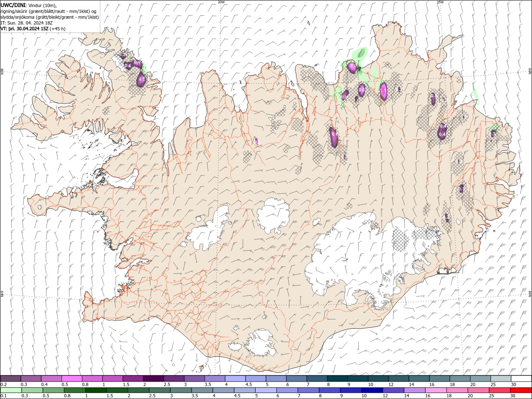This screenshot has width=532, height=399.
Task: Pick the dark blue swatch labeled 10 in the lower legend
Action: tap(372, 390)
